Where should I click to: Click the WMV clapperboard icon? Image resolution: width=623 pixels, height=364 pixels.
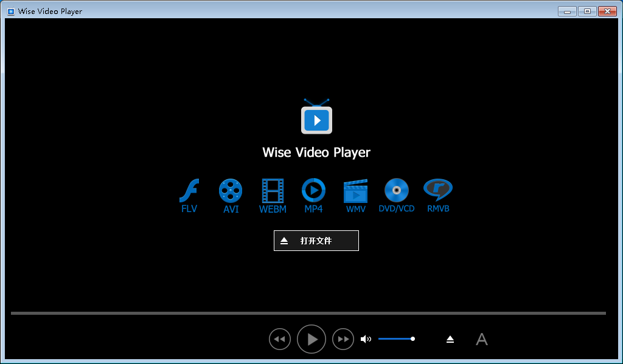pos(355,191)
